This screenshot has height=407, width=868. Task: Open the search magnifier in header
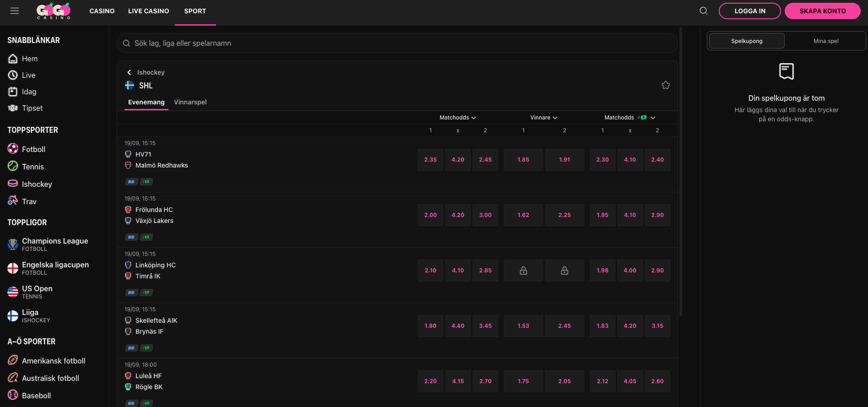[704, 11]
